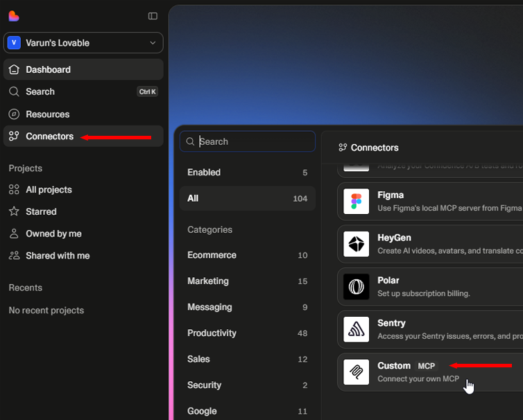
Task: Click the blue V workspace avatar
Action: [x=14, y=43]
